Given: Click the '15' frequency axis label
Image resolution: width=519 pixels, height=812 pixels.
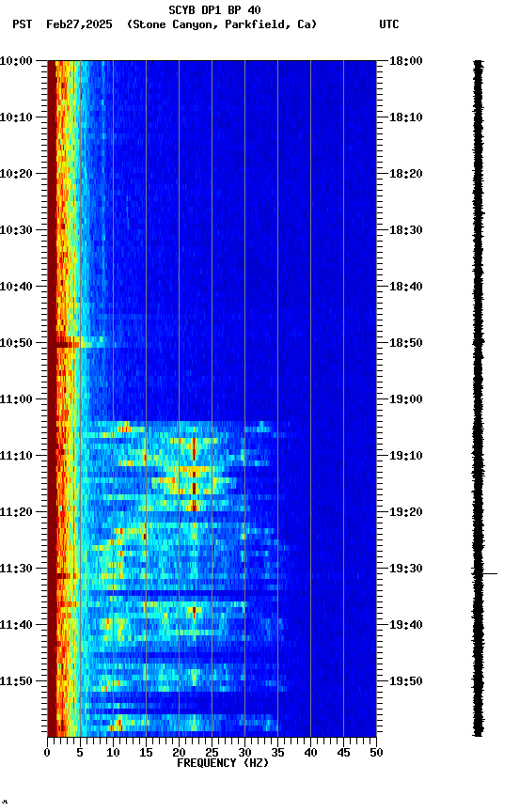Looking at the screenshot, I should point(146,753).
